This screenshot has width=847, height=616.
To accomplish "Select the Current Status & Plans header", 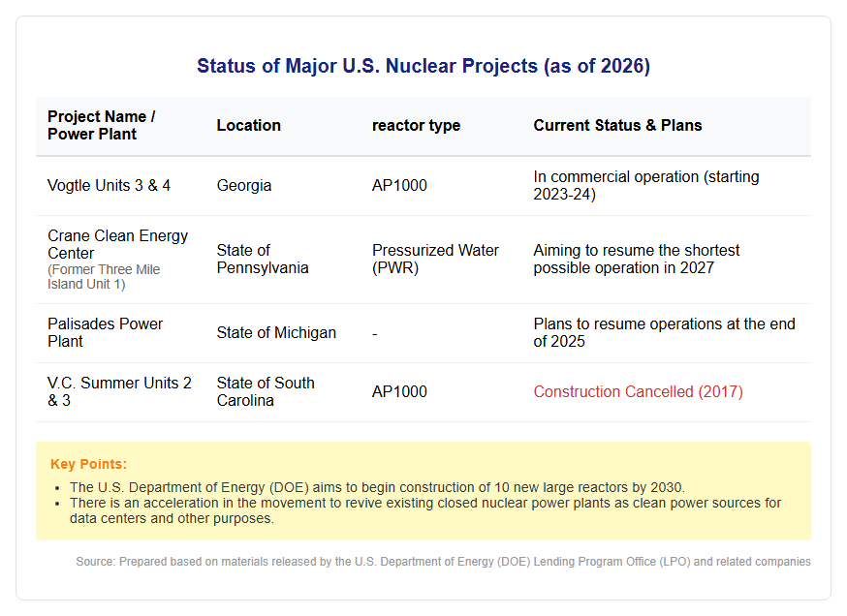I will [x=617, y=125].
